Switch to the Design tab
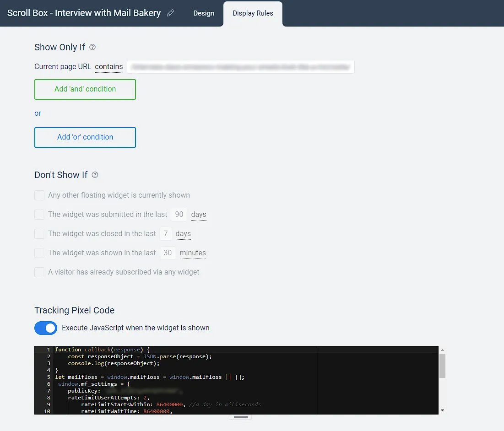 [x=204, y=13]
